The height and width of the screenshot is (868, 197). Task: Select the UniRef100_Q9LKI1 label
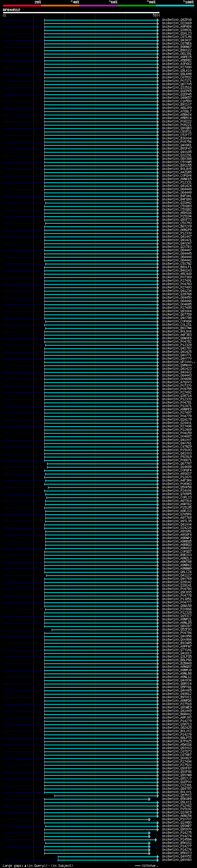[177, 802]
